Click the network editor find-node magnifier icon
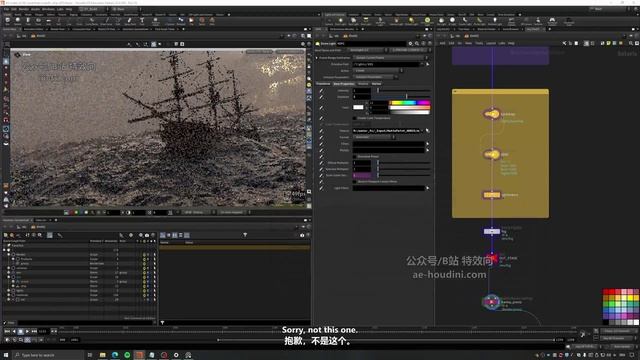 point(631,43)
